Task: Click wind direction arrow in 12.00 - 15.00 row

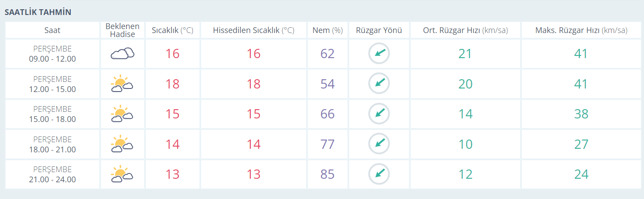Action: 379,84
